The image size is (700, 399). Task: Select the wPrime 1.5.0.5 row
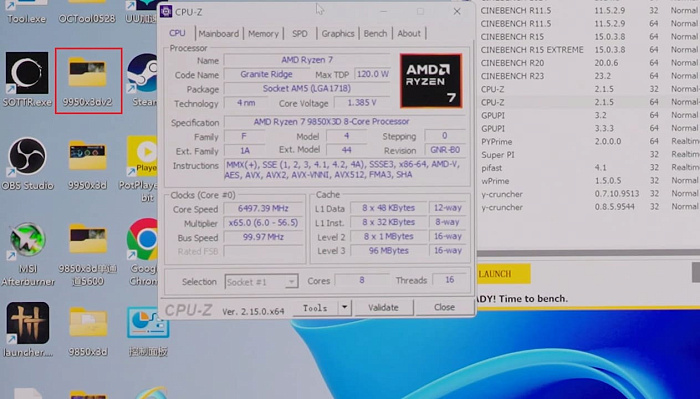pos(589,181)
